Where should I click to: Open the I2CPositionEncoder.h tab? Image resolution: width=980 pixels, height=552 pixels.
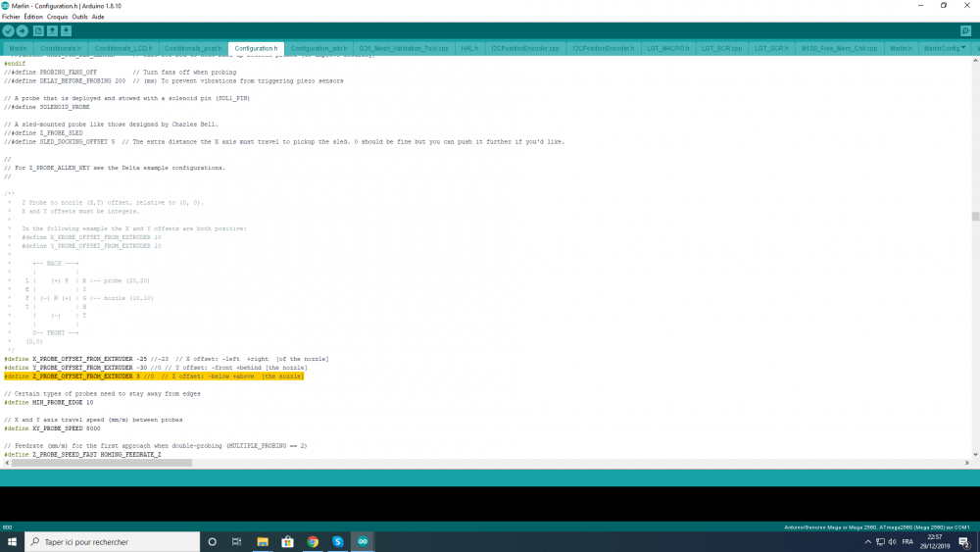coord(603,48)
